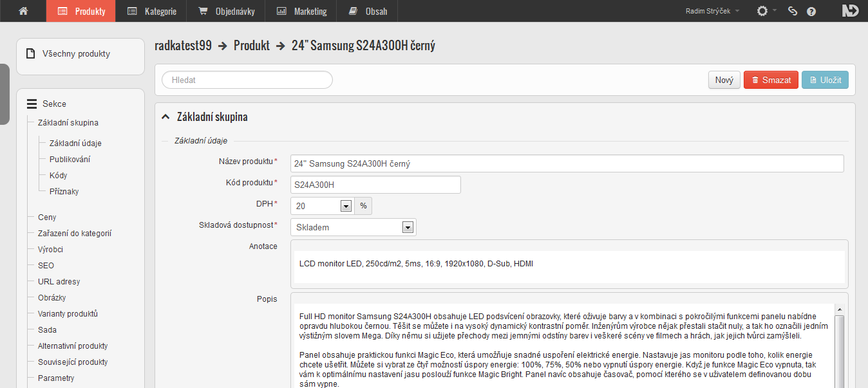Jump to Parametry section
This screenshot has width=868, height=388.
pyautogui.click(x=56, y=378)
